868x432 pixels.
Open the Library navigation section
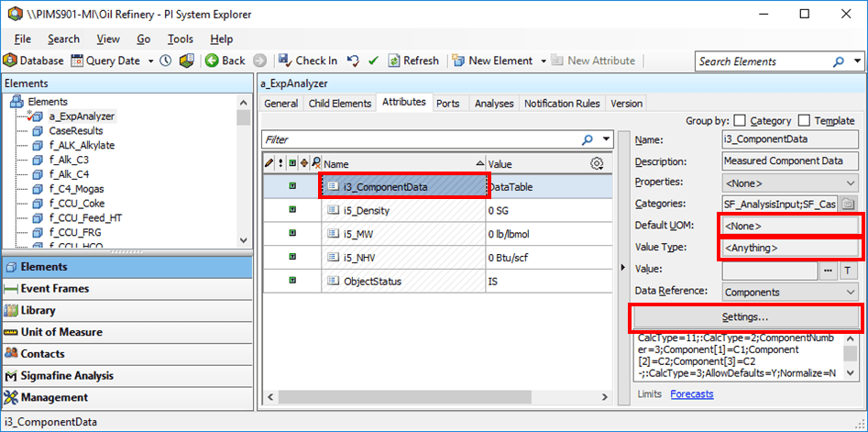click(127, 310)
